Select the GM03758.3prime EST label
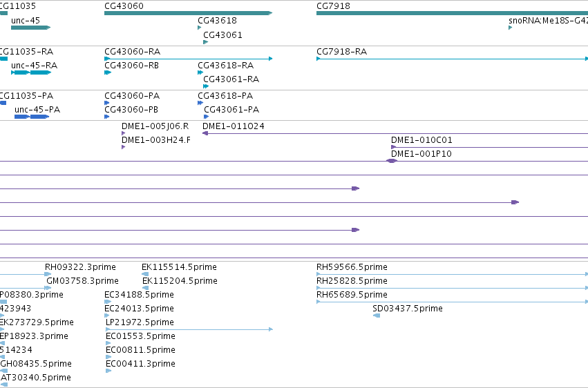 (82, 281)
